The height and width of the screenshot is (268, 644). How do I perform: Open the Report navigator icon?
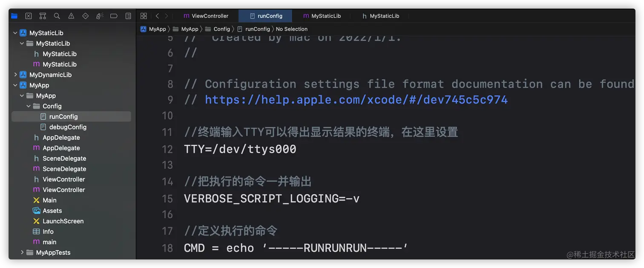pyautogui.click(x=128, y=16)
